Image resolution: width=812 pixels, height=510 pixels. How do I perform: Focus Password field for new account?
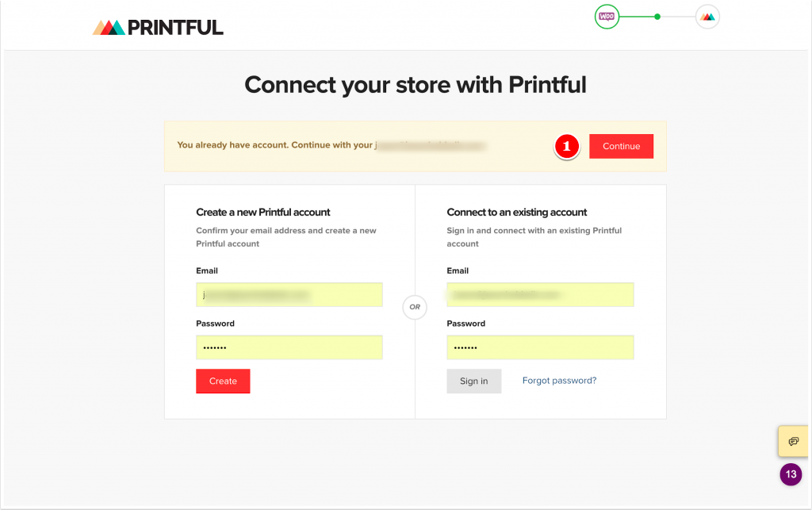click(289, 347)
